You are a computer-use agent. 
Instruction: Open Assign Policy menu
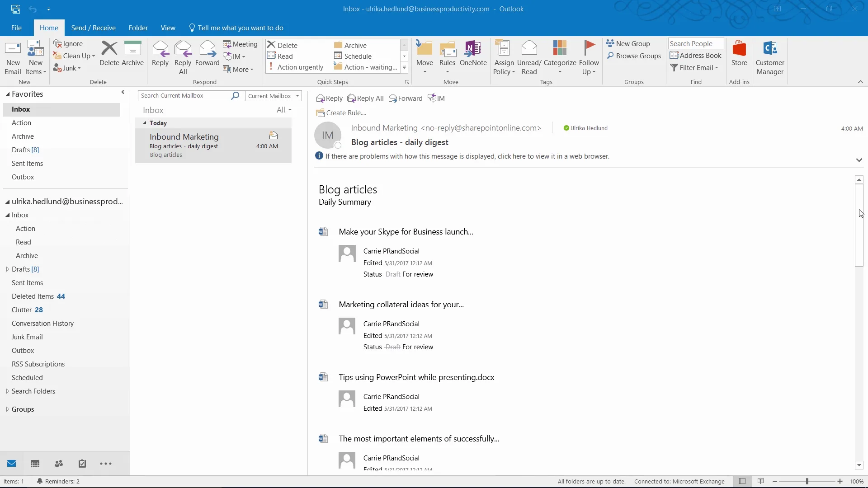[x=504, y=58]
